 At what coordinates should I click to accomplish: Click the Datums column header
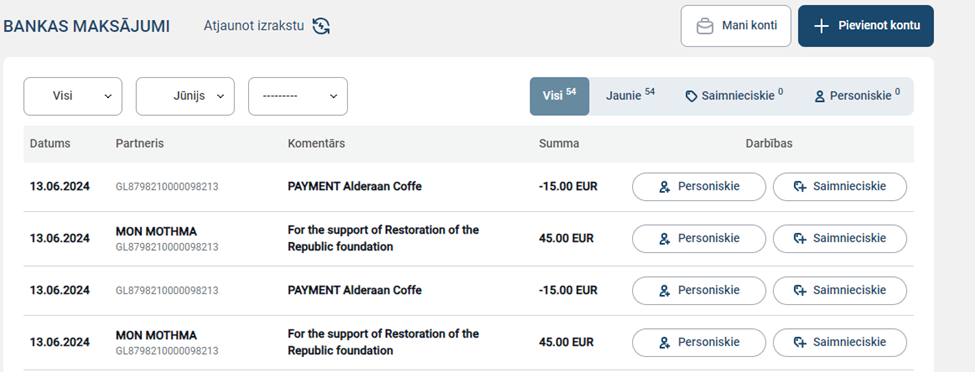pos(50,144)
